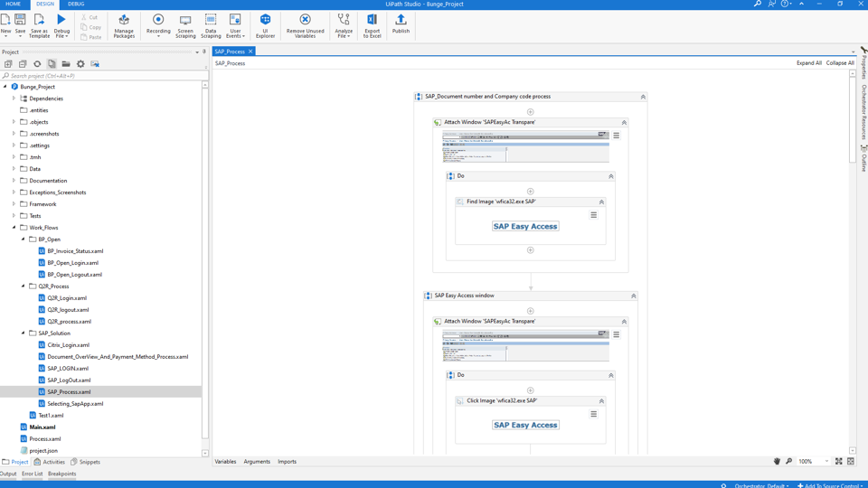The height and width of the screenshot is (488, 868).
Task: Click Expand All in designer
Action: (808, 63)
